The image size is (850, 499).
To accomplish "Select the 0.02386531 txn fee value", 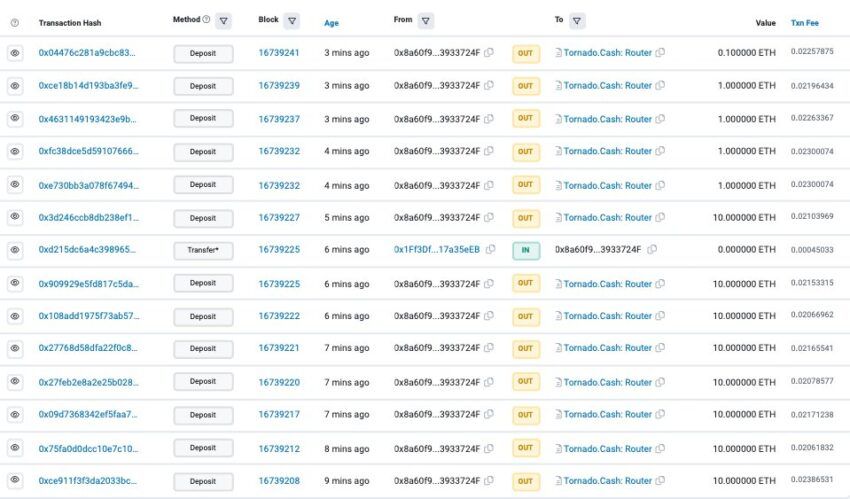I will (x=812, y=479).
